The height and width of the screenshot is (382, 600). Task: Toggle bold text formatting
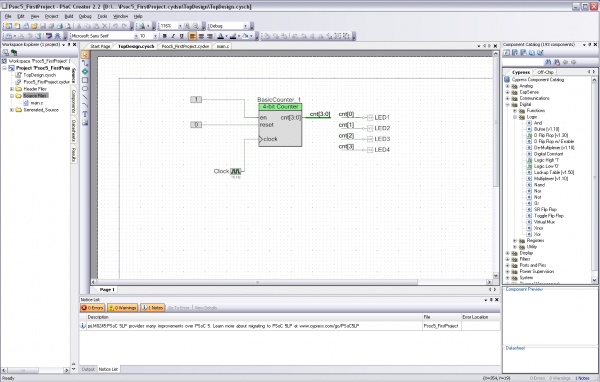165,36
